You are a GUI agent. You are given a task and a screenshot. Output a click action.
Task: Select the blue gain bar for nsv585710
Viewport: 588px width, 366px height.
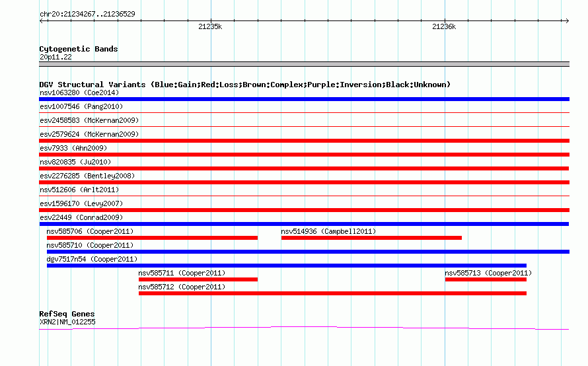pyautogui.click(x=309, y=252)
